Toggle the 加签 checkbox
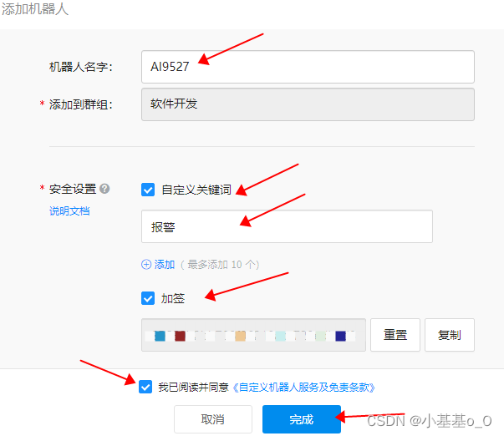Screen dimensions: 504x436 tap(148, 298)
